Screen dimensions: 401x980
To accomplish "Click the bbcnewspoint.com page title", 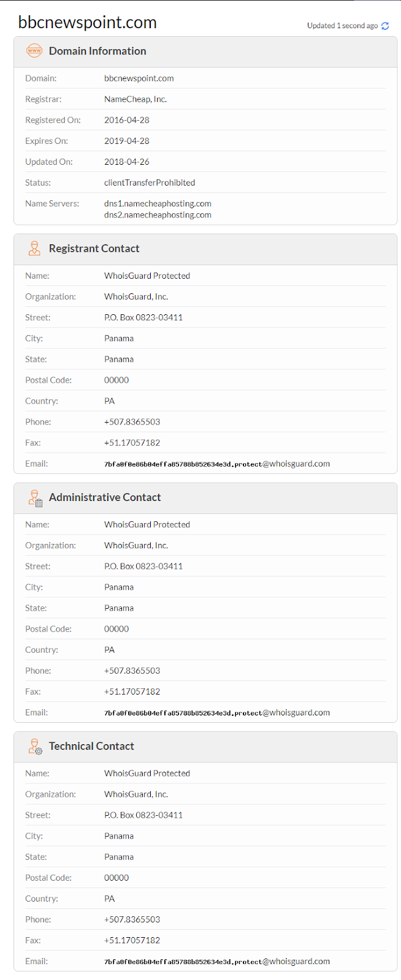I will (x=88, y=23).
